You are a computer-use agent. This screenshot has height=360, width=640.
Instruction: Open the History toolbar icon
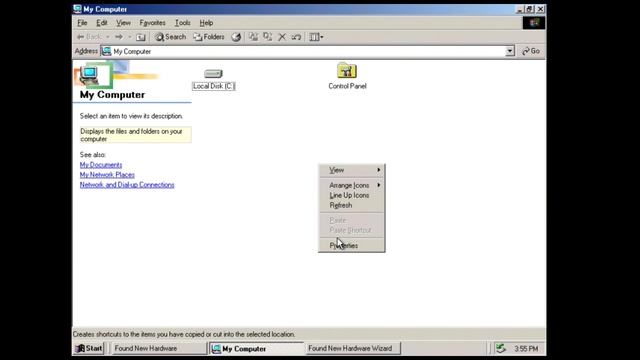click(x=236, y=37)
